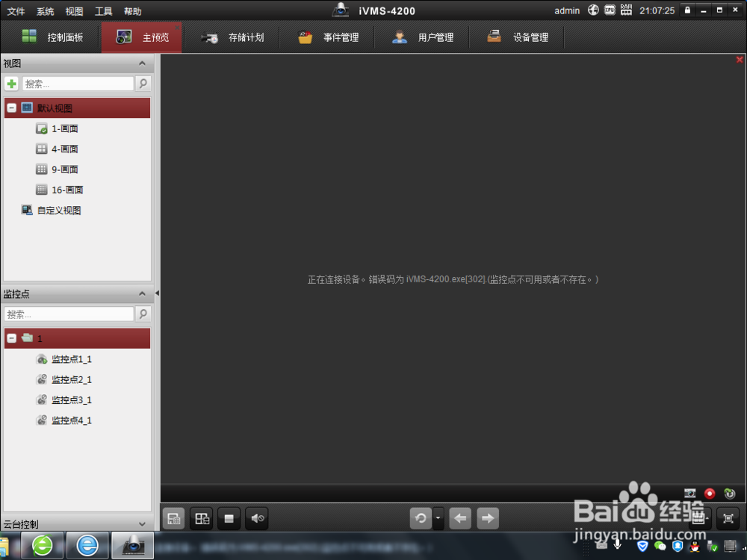
Task: Click the green instant playback icon
Action: (729, 494)
